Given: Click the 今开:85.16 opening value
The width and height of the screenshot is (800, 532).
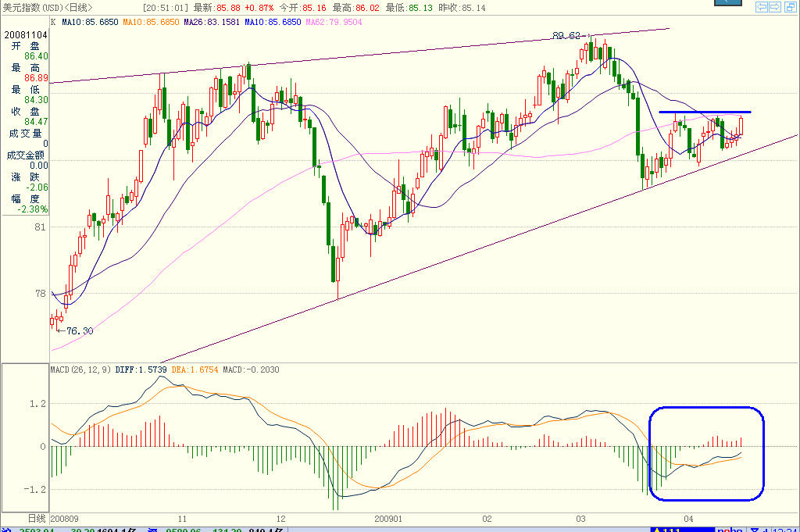Looking at the screenshot, I should click(302, 8).
